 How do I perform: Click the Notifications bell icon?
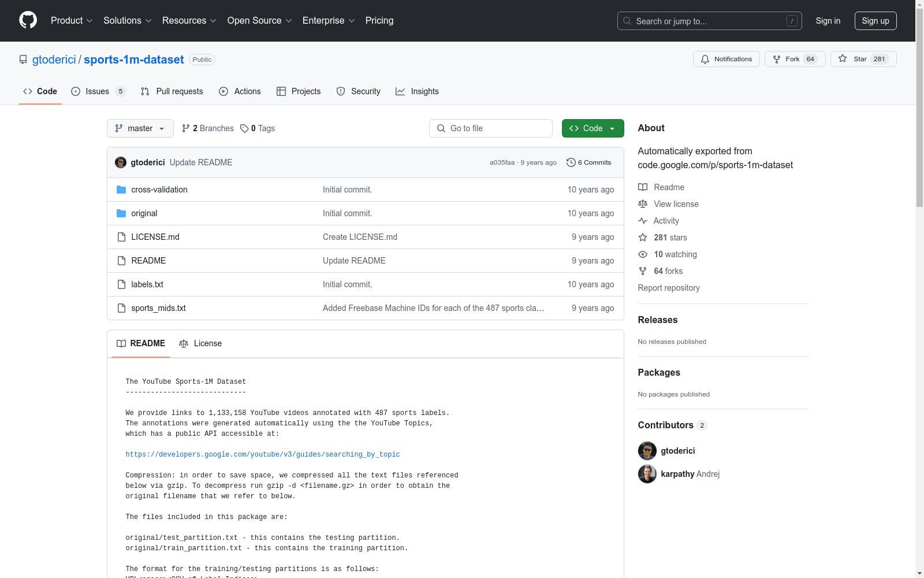705,59
